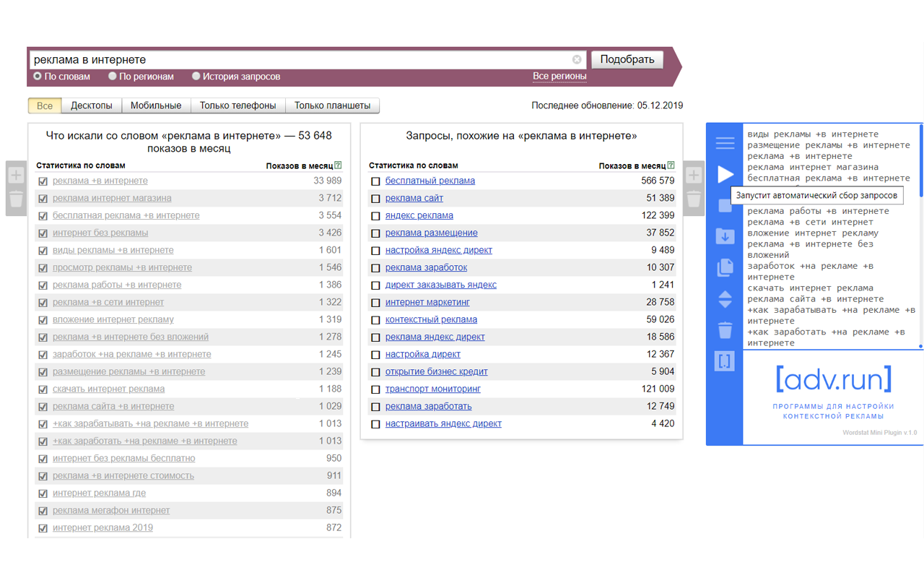Open 'открытие бизнес кредит' link

click(437, 371)
